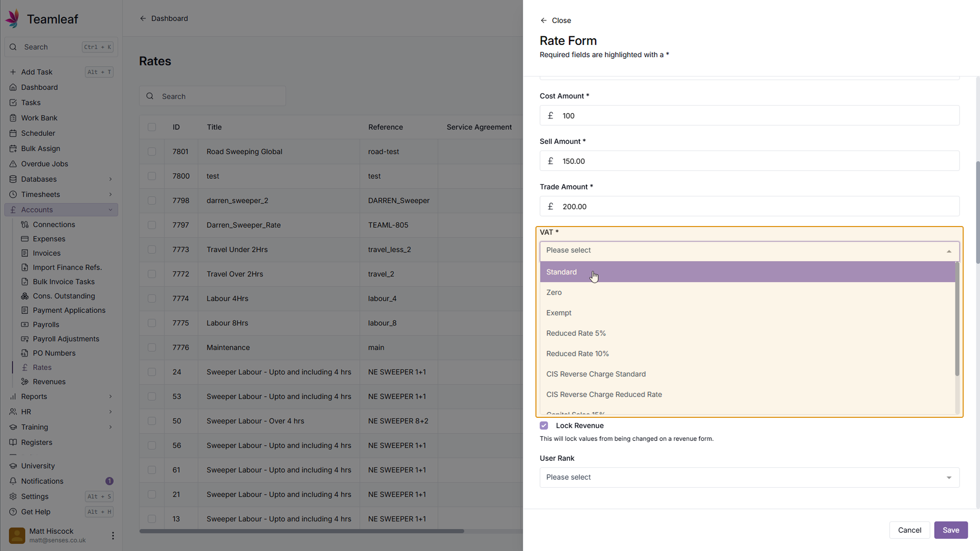Click the Scheduler calendar icon in sidebar
The image size is (980, 551).
click(13, 133)
